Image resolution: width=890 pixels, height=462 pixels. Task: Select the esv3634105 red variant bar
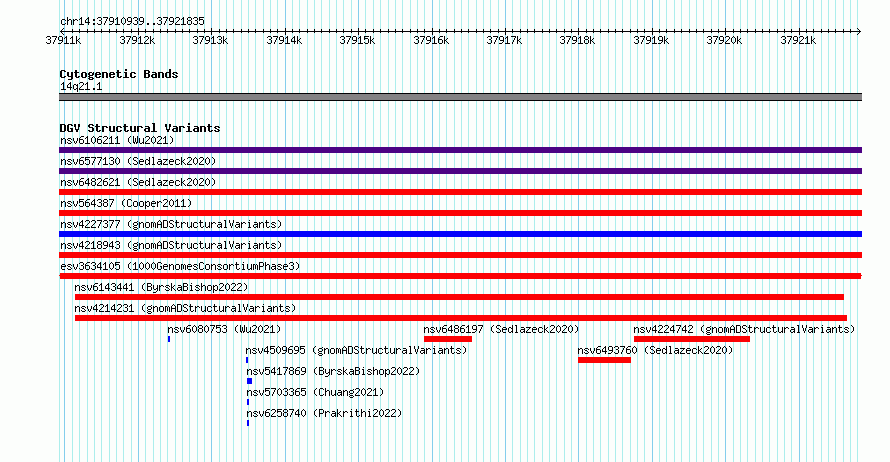460,276
